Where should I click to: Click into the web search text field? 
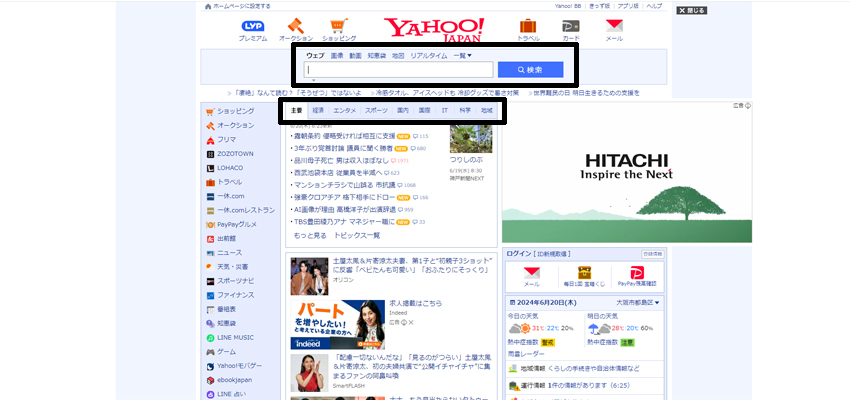point(398,69)
